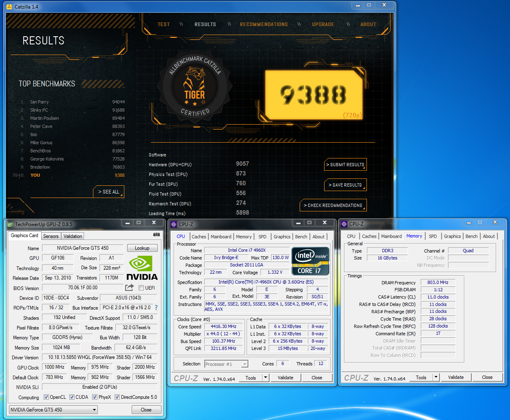Click the Bus Interface question mark icon
Viewport: 510px width, 420px height.
pos(156,308)
